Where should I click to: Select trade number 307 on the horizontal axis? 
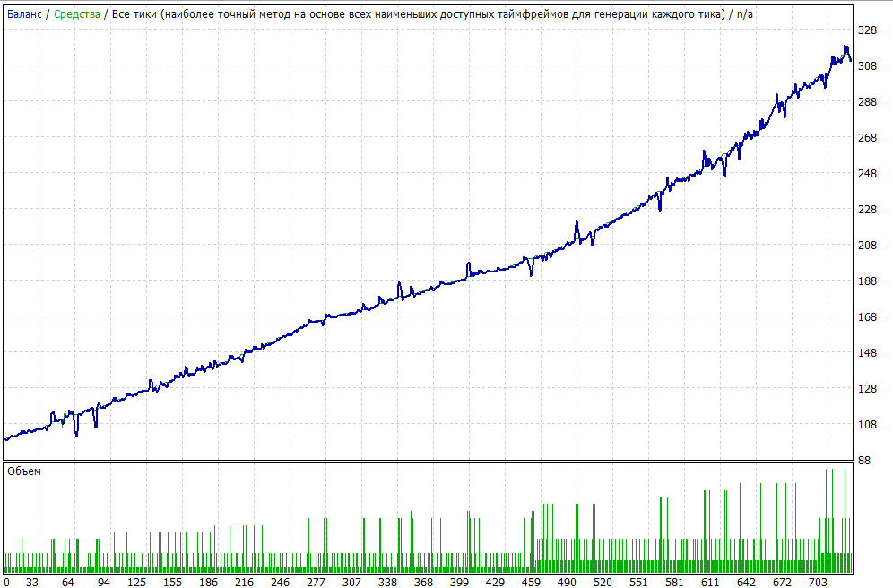(x=351, y=582)
